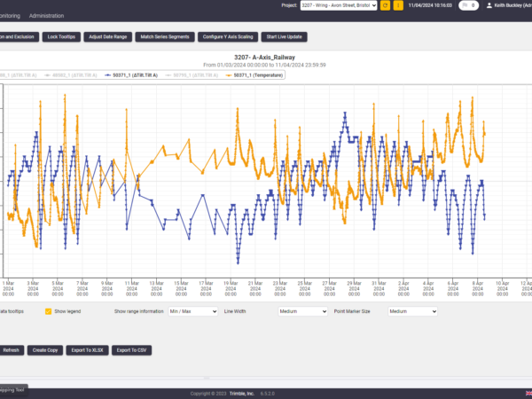Image resolution: width=532 pixels, height=399 pixels.
Task: Toggle hidden 48582_1 legend series
Action: [71, 75]
